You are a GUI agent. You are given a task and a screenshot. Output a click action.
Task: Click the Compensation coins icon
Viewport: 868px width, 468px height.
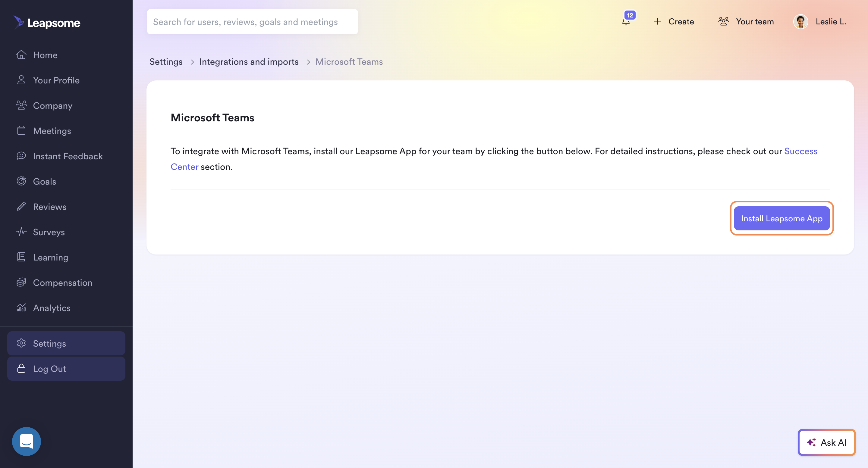21,282
